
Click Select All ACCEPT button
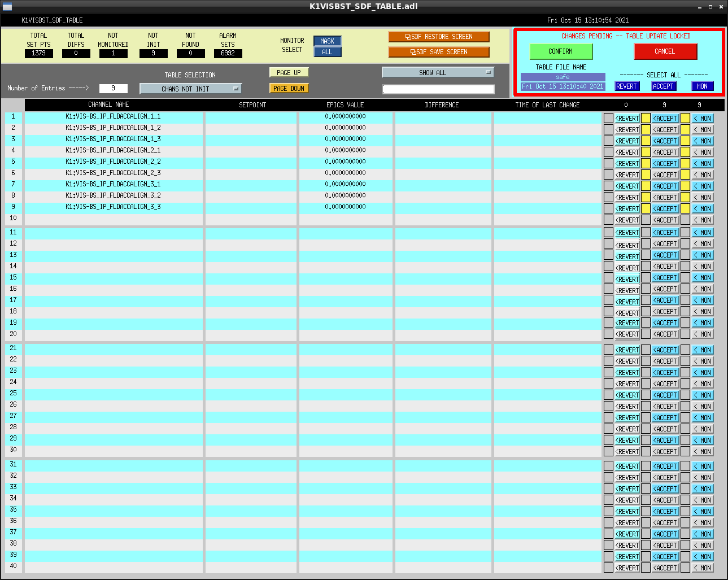coord(664,86)
